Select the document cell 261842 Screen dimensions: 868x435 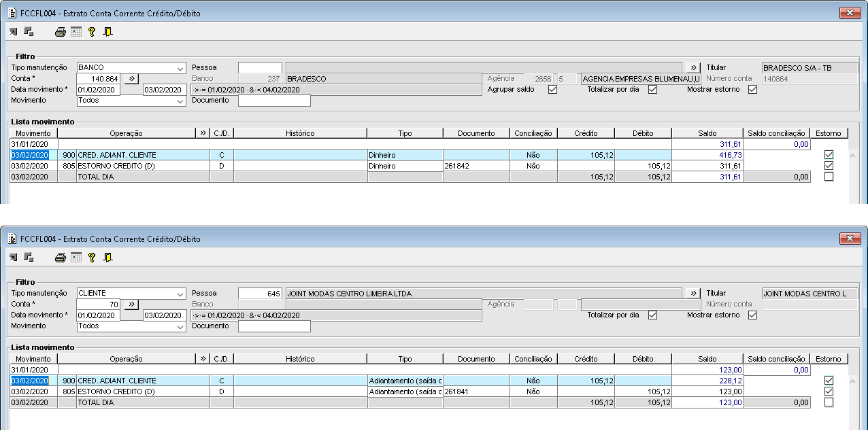click(x=476, y=166)
